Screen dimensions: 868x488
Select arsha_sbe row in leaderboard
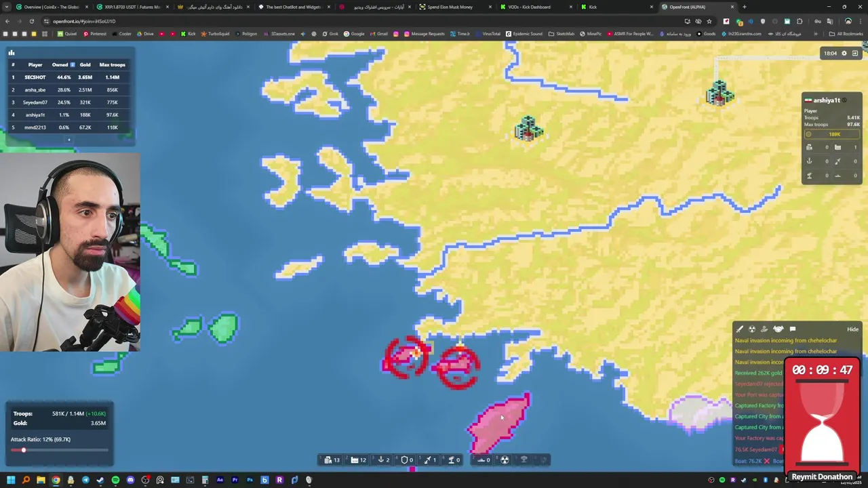coord(70,89)
